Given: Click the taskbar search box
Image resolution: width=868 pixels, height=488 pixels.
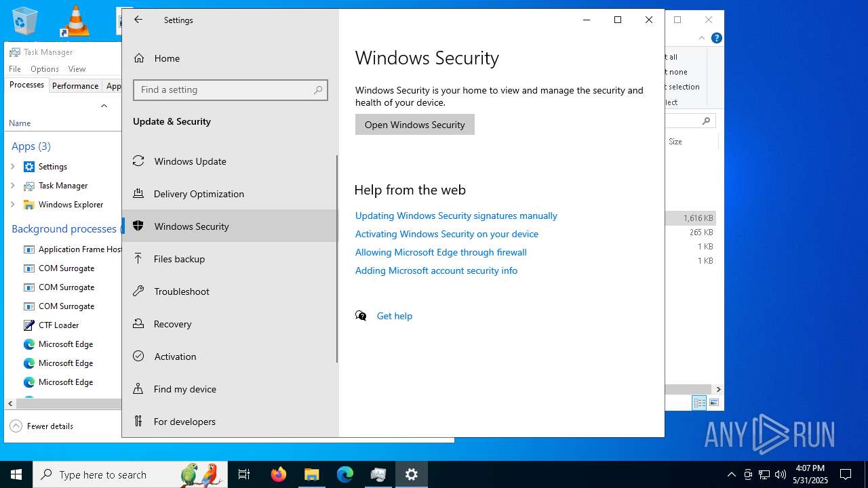Looking at the screenshot, I should coord(131,474).
